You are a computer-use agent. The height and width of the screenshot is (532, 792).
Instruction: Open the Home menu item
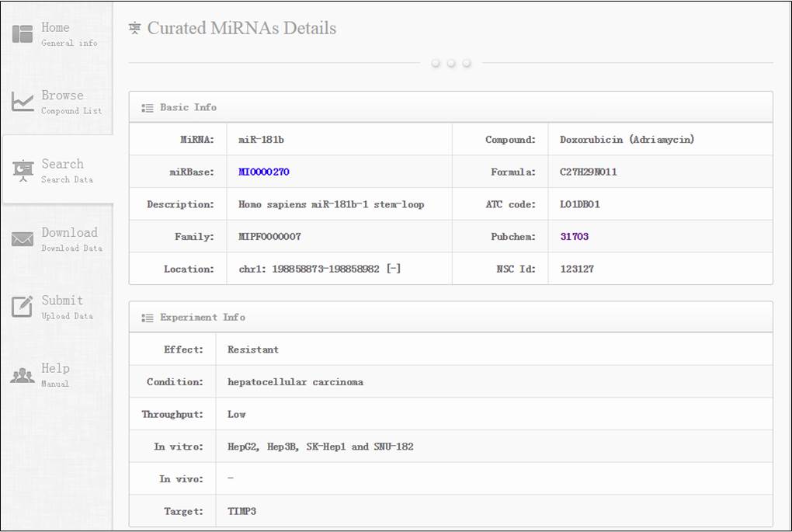tap(55, 27)
